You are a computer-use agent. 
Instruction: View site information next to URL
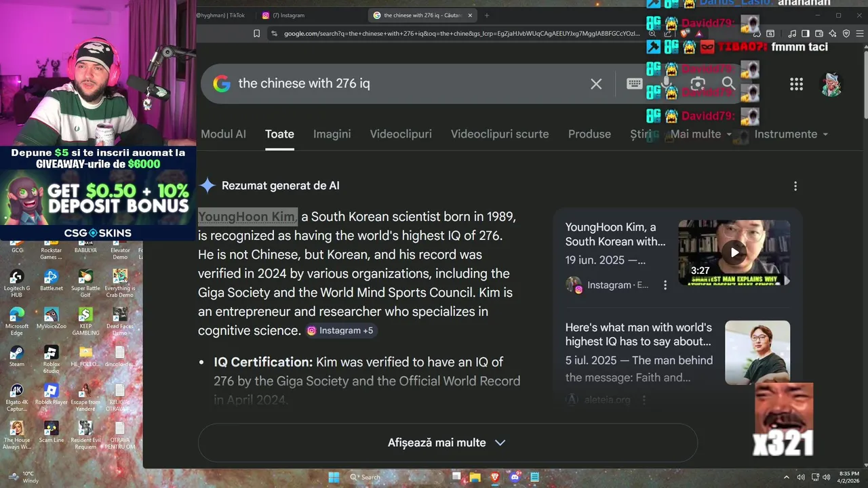tap(274, 33)
